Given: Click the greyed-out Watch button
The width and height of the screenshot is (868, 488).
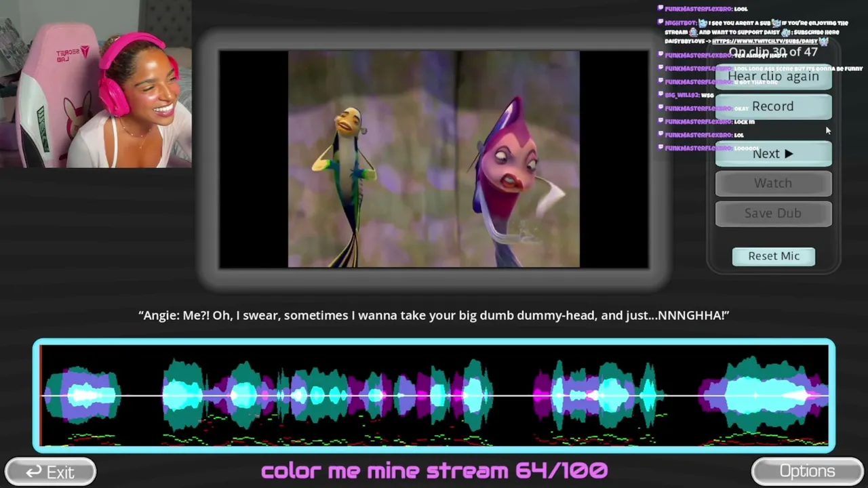Looking at the screenshot, I should [x=773, y=184].
